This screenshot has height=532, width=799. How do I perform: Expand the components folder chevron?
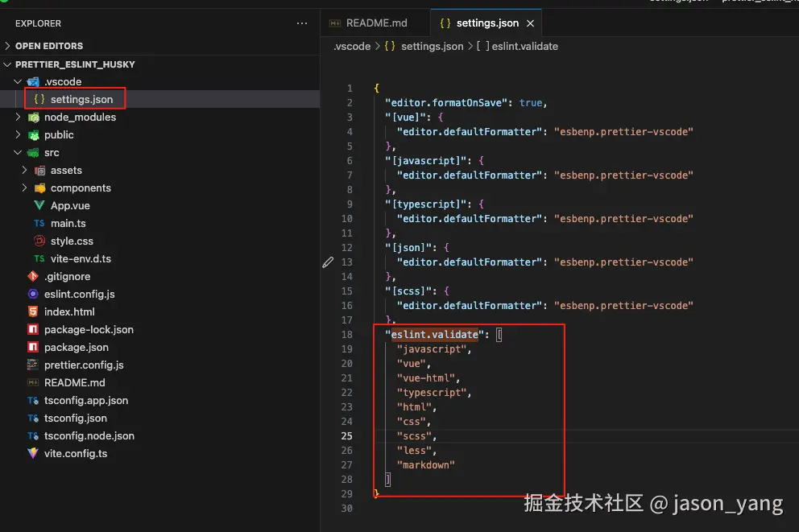24,188
